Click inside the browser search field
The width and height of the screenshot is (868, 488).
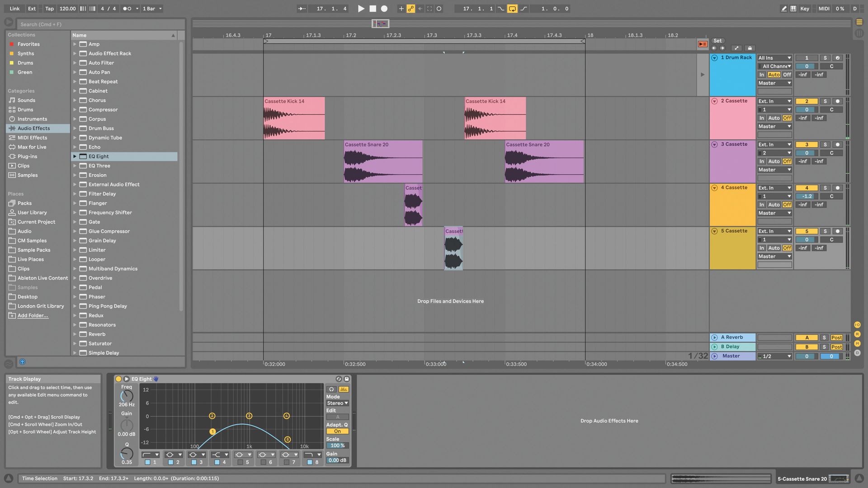click(x=99, y=24)
